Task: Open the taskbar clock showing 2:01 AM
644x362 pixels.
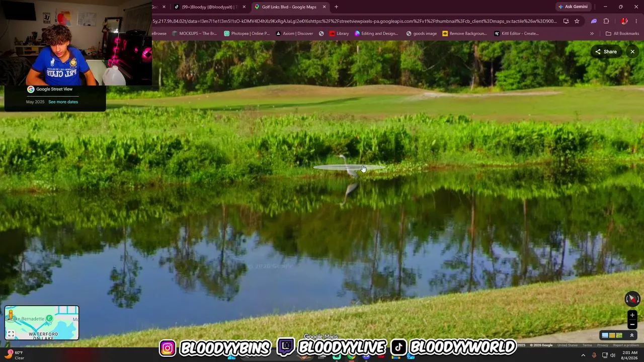Action: coord(629,355)
